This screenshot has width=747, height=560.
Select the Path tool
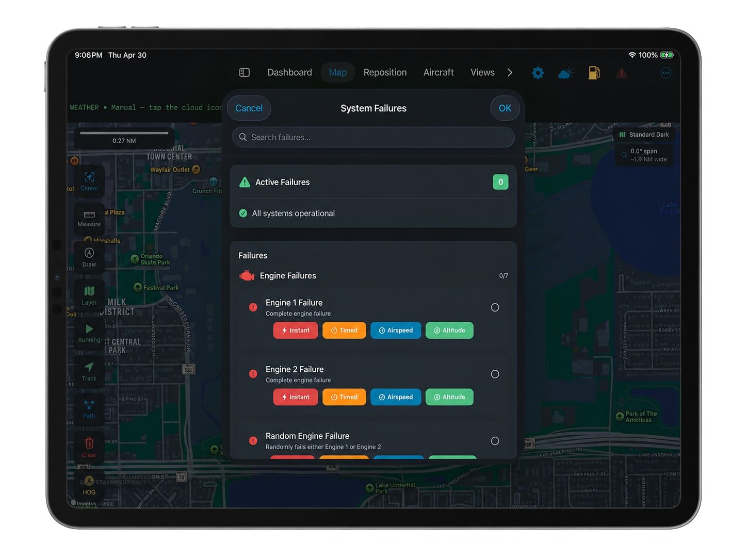89,409
